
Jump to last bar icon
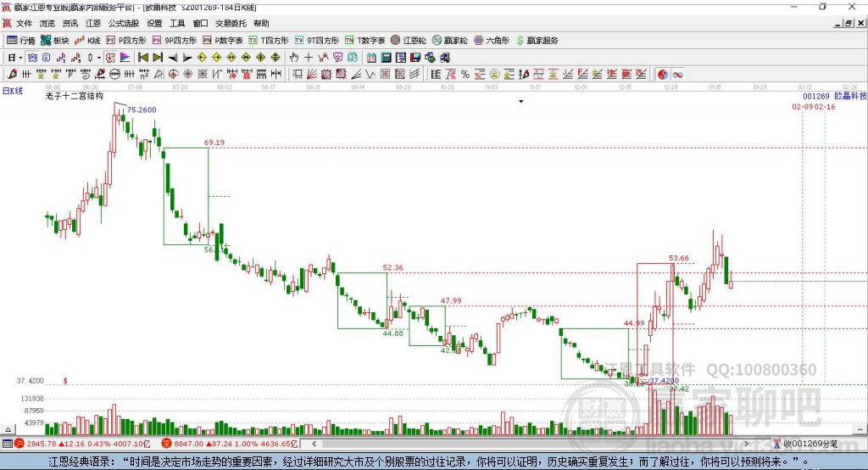[x=158, y=58]
